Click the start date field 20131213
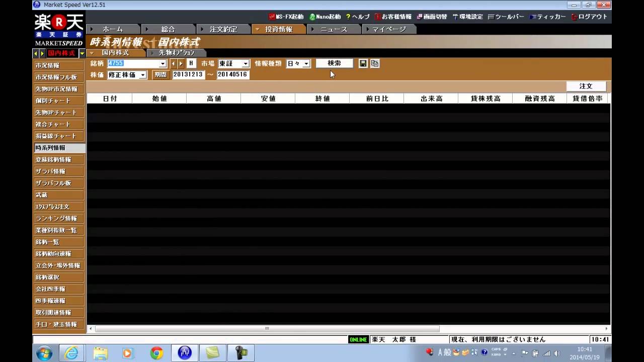The width and height of the screenshot is (644, 362). click(x=188, y=75)
